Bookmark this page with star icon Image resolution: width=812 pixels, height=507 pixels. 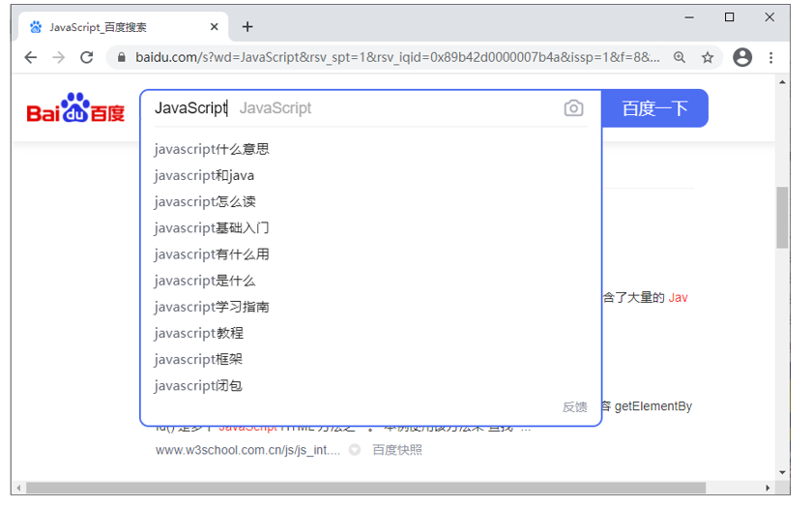(x=708, y=57)
